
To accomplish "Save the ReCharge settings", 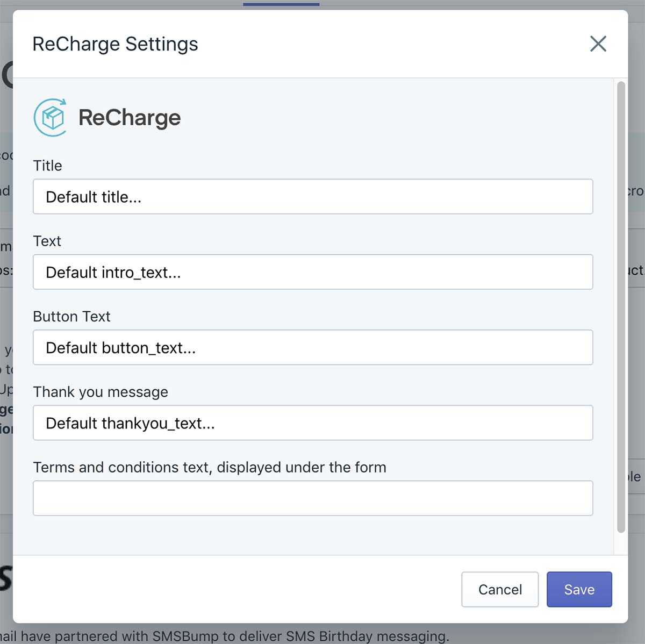I will click(579, 589).
